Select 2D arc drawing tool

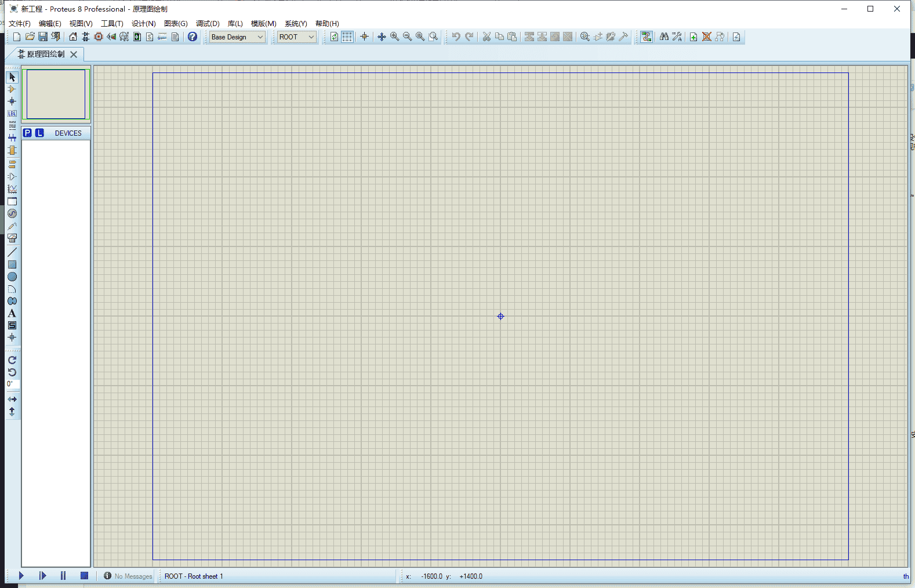pos(12,289)
